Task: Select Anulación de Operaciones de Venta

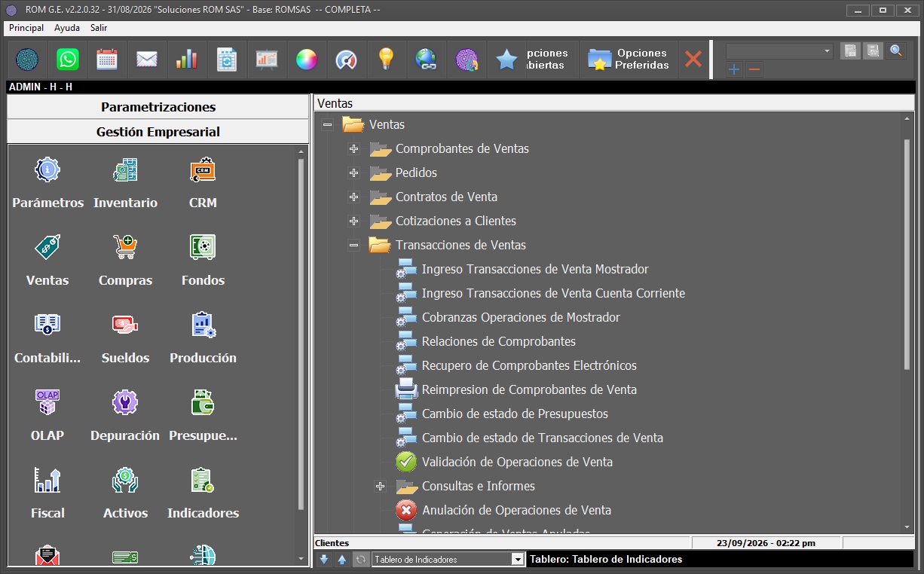Action: click(516, 510)
